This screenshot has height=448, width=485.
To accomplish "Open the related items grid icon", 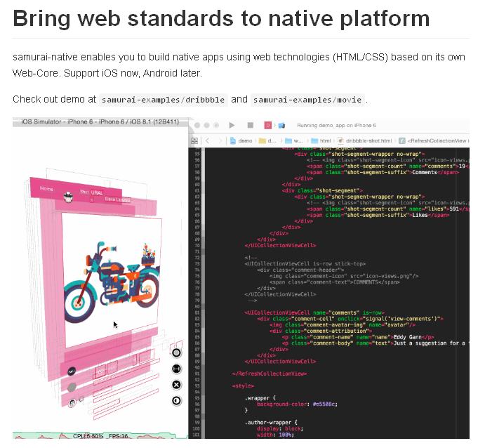I will pos(194,140).
